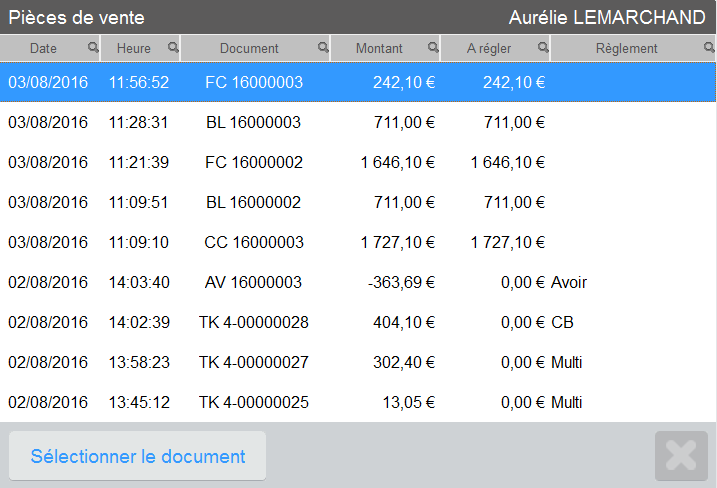
Task: Close the dialog with the X button
Action: [681, 456]
